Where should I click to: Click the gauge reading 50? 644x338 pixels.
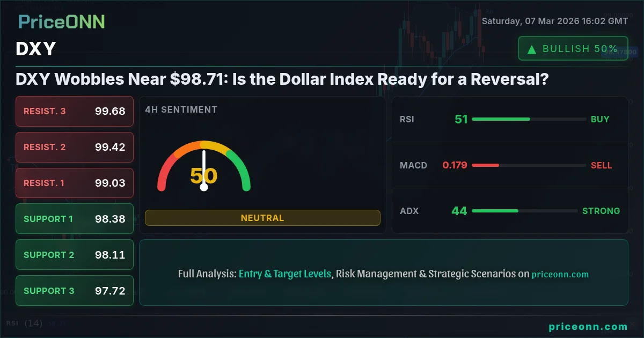[x=204, y=175]
